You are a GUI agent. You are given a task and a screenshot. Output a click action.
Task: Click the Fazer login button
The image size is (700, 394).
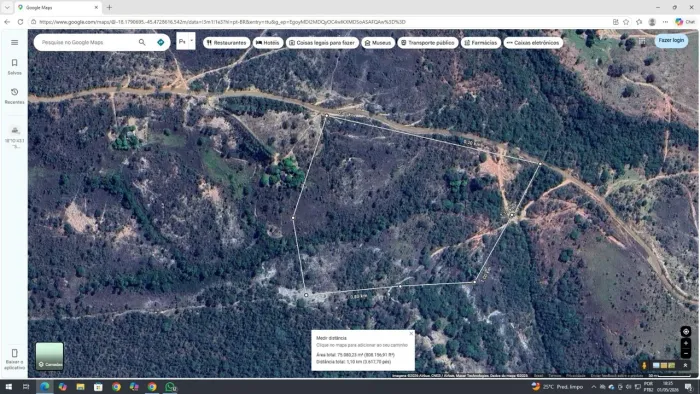point(671,40)
